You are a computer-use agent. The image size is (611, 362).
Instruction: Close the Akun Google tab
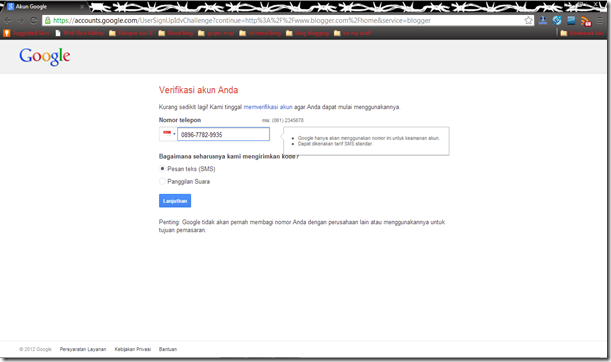point(82,7)
